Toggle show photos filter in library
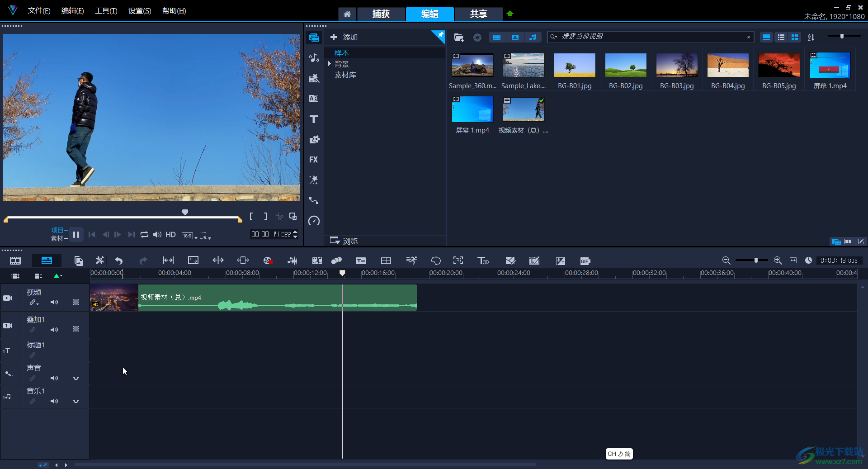868x469 pixels. click(x=515, y=38)
